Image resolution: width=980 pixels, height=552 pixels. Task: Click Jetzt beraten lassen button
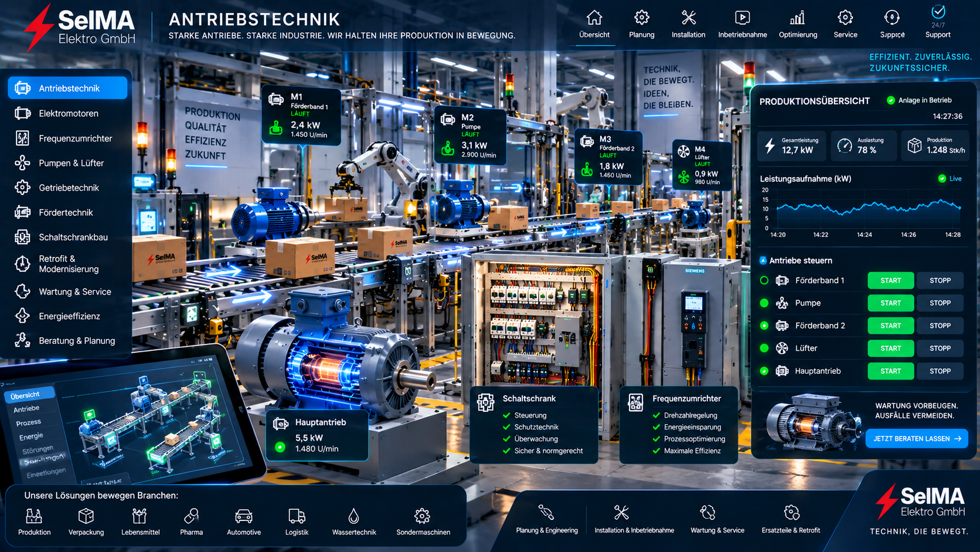[x=917, y=439]
